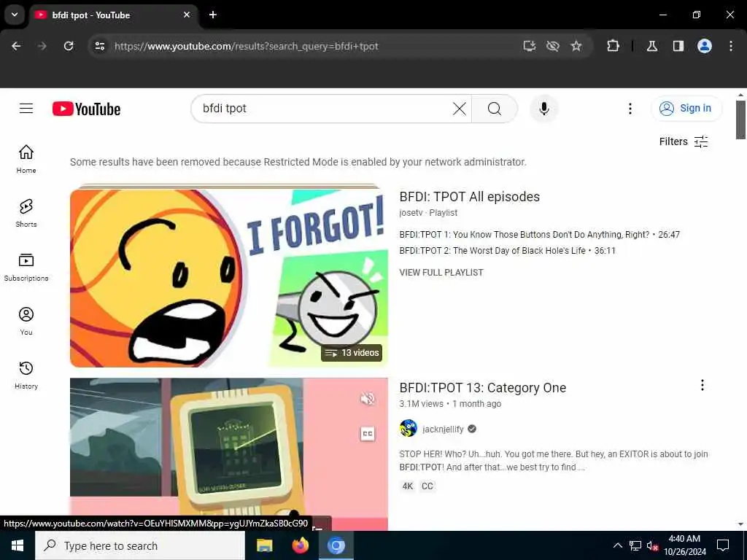The image size is (747, 560).
Task: Click the network tray icon
Action: [x=635, y=545]
